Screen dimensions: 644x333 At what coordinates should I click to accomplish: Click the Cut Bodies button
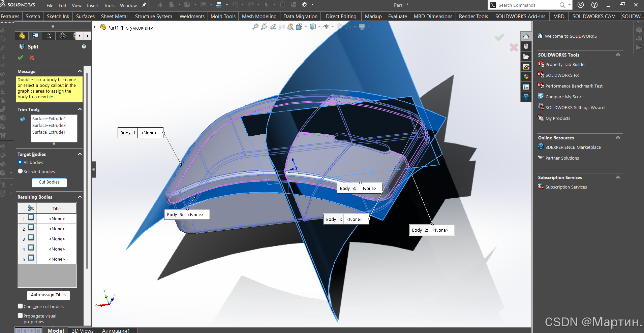tap(49, 182)
